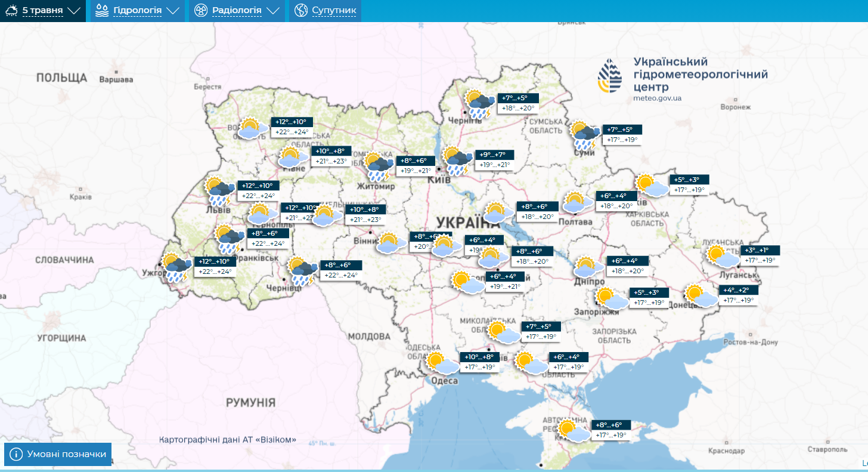The width and height of the screenshot is (868, 472).
Task: Open the Гідрологія dropdown chevron
Action: tap(173, 10)
